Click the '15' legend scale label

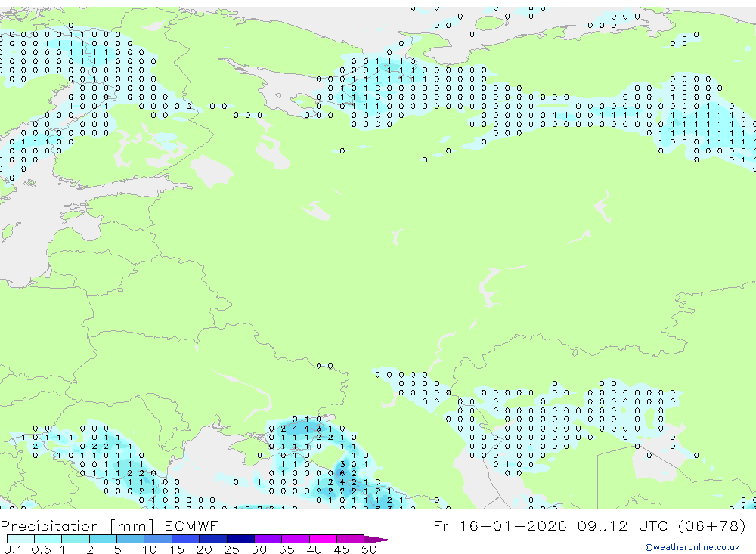pyautogui.click(x=177, y=549)
